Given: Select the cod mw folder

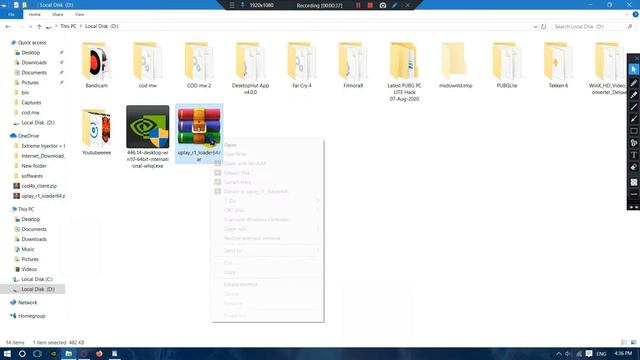Looking at the screenshot, I should tap(148, 65).
